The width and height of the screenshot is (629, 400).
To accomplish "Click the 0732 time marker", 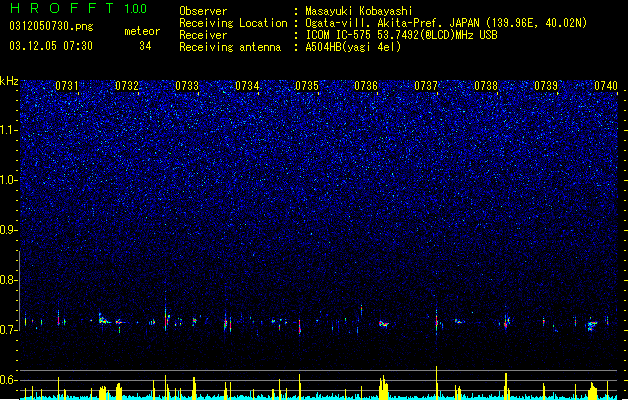I will point(127,86).
